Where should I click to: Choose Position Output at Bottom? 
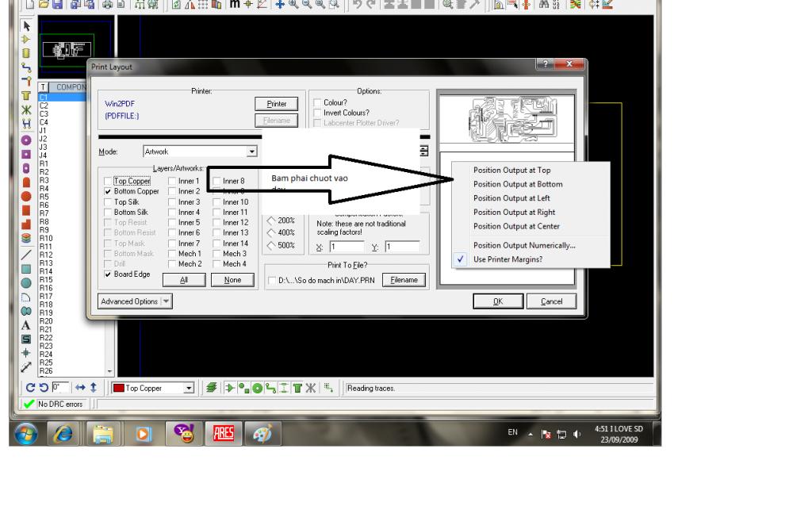coord(518,184)
